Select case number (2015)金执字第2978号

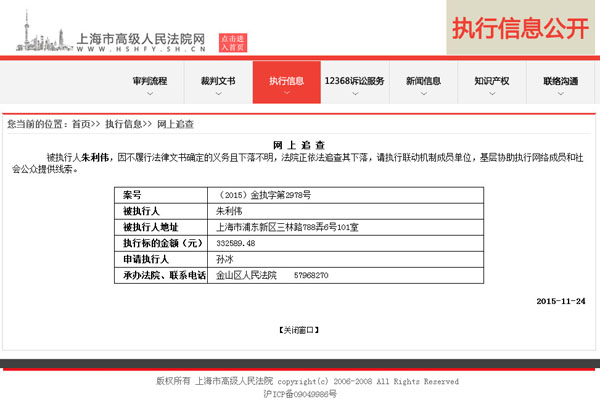pyautogui.click(x=264, y=195)
